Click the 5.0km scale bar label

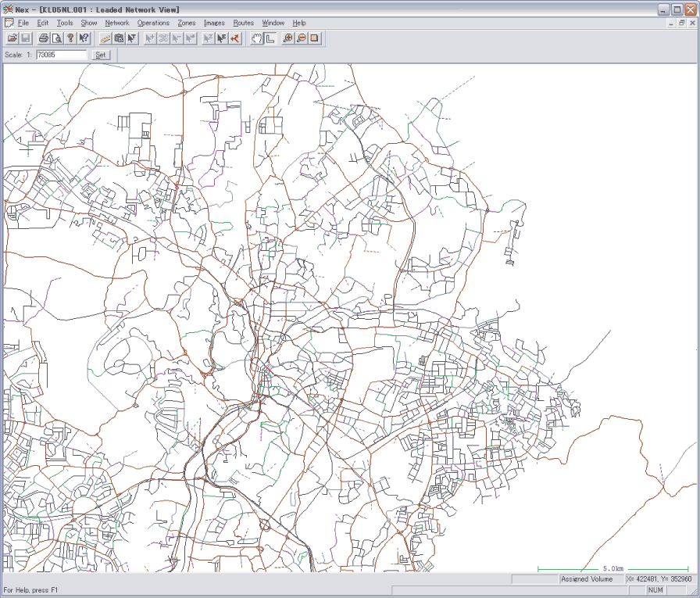pos(613,568)
